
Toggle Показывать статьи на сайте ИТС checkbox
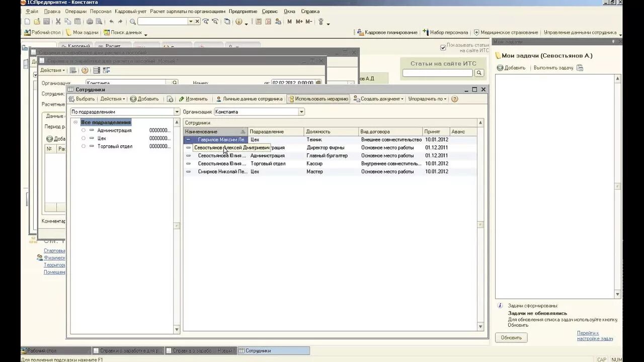coord(443,48)
